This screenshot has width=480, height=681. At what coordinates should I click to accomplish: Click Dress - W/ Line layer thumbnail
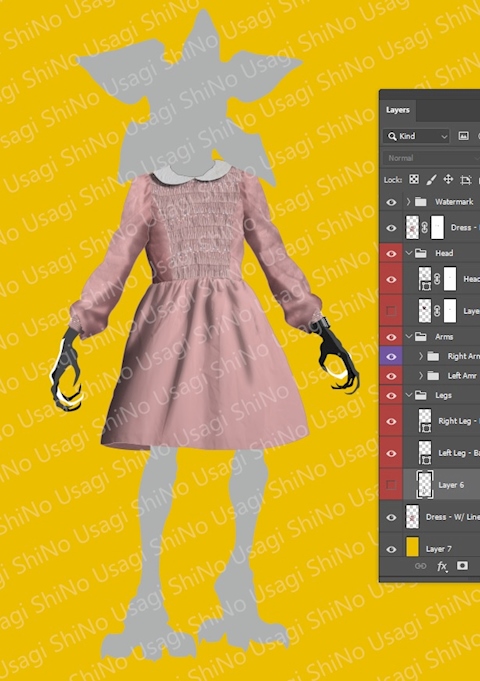pos(412,517)
